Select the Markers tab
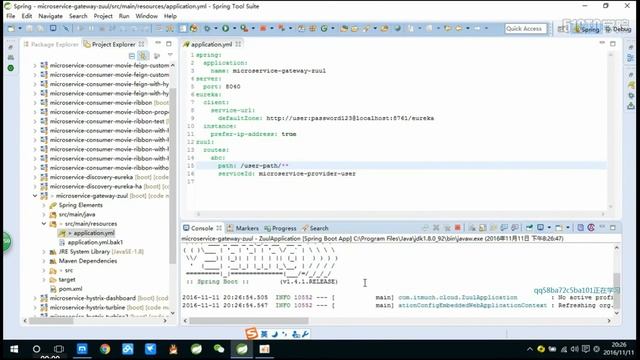The width and height of the screenshot is (640, 360). (243, 228)
